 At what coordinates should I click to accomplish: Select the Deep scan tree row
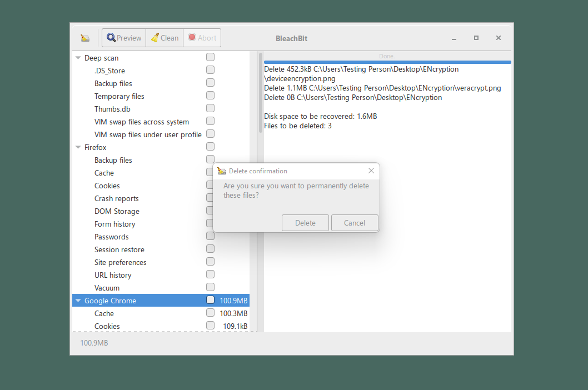click(161, 58)
